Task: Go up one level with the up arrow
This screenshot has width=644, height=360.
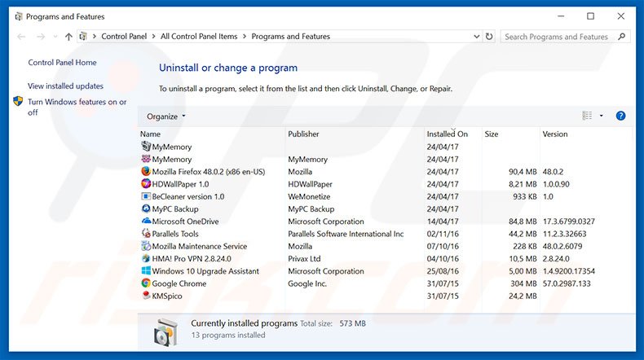Action: point(68,37)
